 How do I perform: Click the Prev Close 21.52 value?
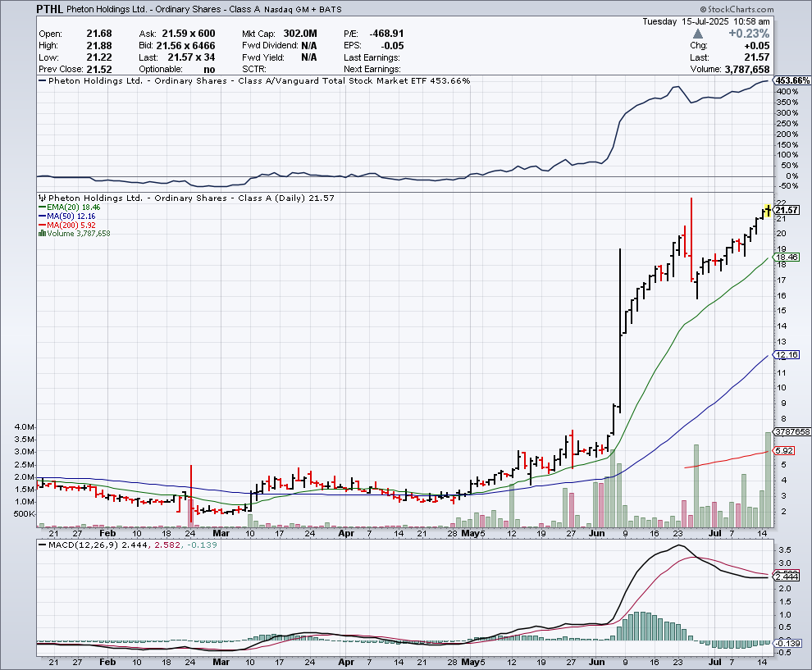coord(99,69)
